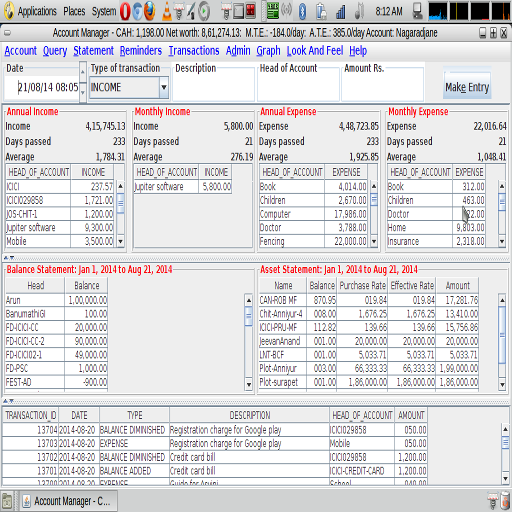The image size is (512, 512).
Task: Open the Look And Feel menu
Action: (x=315, y=51)
